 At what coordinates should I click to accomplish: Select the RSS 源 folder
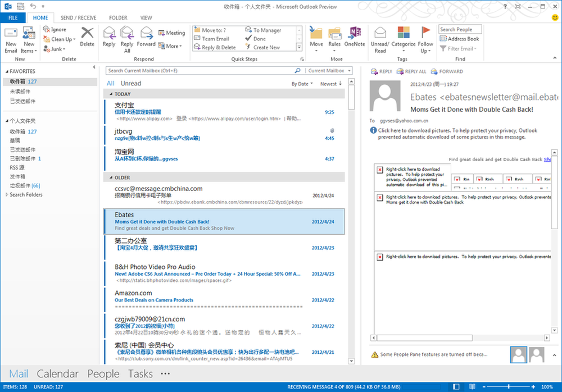17,168
